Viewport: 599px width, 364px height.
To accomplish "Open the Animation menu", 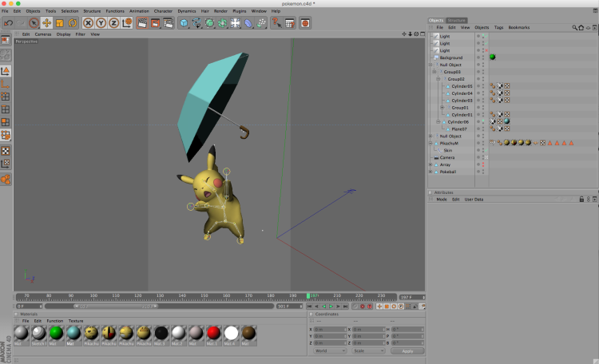I will (139, 11).
